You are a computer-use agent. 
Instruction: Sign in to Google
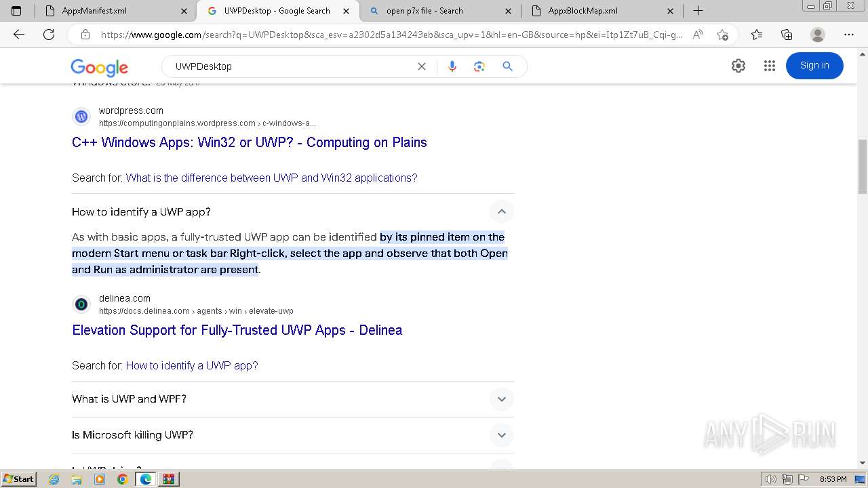coord(814,66)
